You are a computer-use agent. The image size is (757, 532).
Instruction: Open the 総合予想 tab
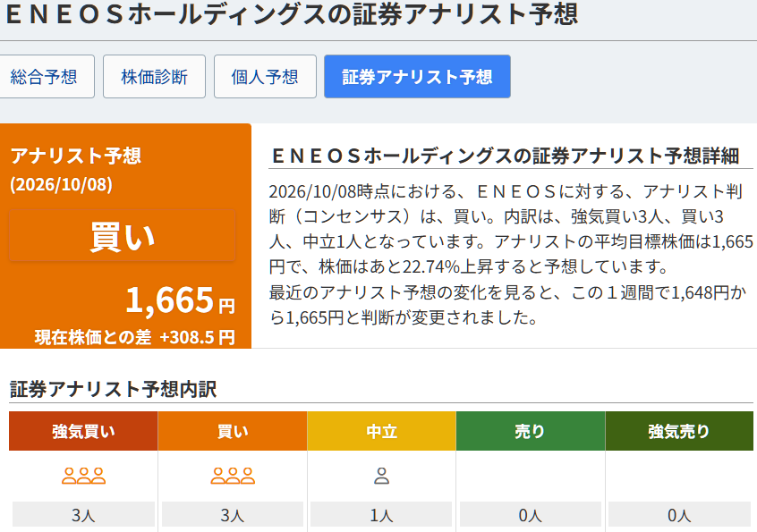click(45, 77)
